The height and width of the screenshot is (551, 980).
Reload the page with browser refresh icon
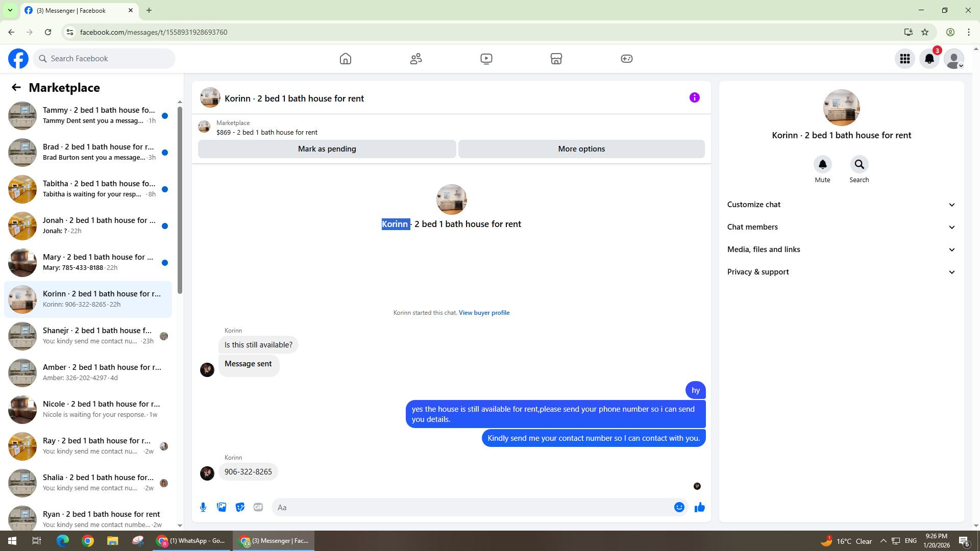click(48, 32)
